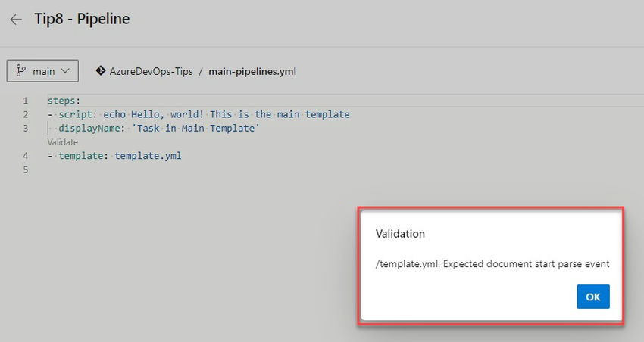Click the repository diamond icon
The height and width of the screenshot is (342, 644).
tap(100, 71)
